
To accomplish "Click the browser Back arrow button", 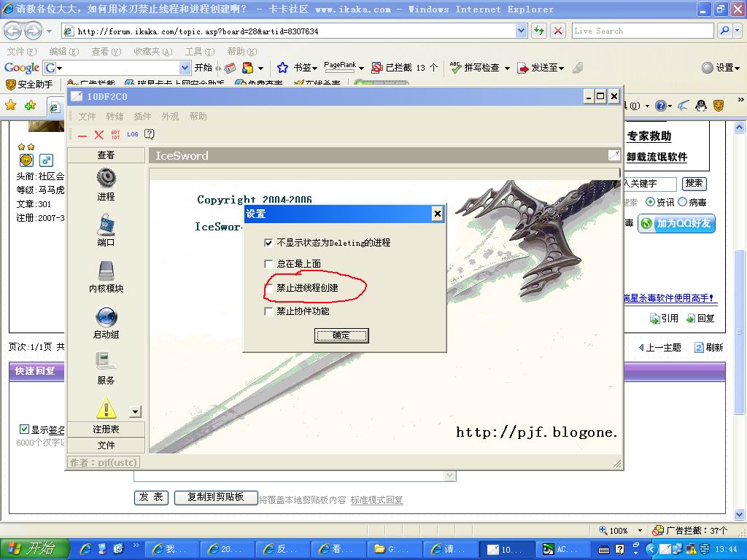I will click(13, 31).
